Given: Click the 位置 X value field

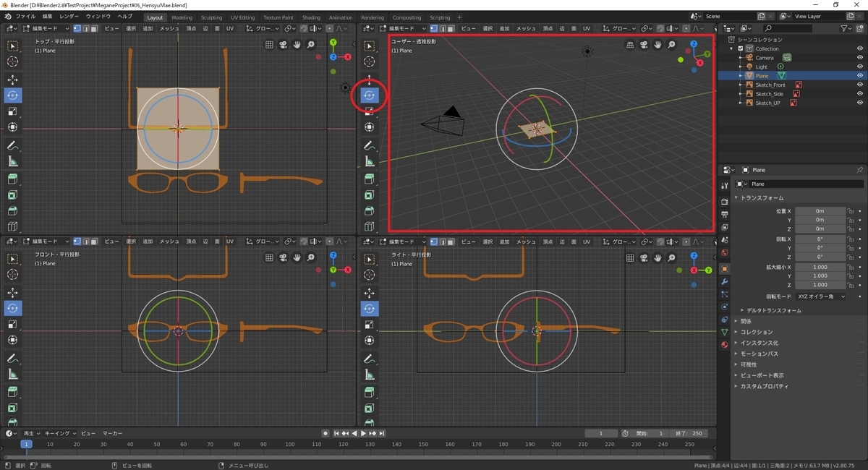Looking at the screenshot, I should pyautogui.click(x=820, y=211).
